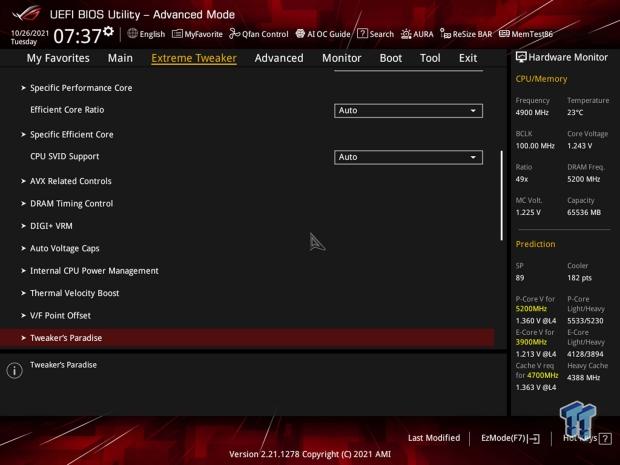Click the Hot Keys question mark icon
620x465 pixels.
[605, 438]
